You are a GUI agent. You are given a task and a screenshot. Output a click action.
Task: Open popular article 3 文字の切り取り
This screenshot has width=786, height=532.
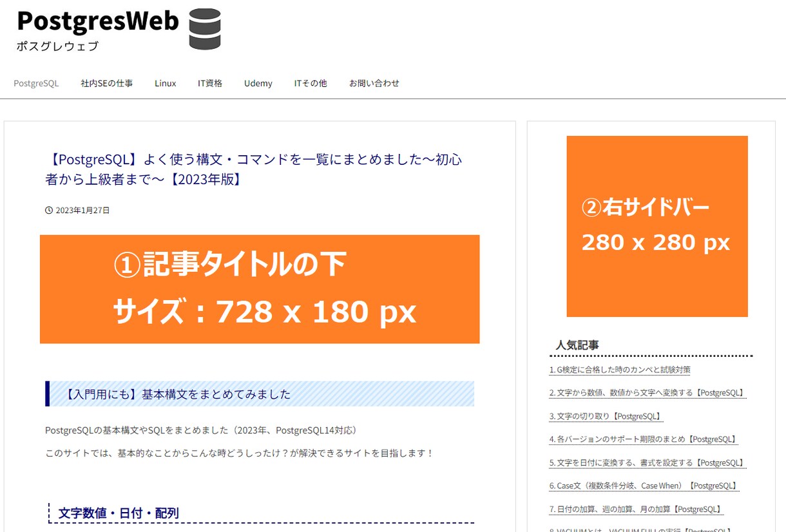(606, 416)
